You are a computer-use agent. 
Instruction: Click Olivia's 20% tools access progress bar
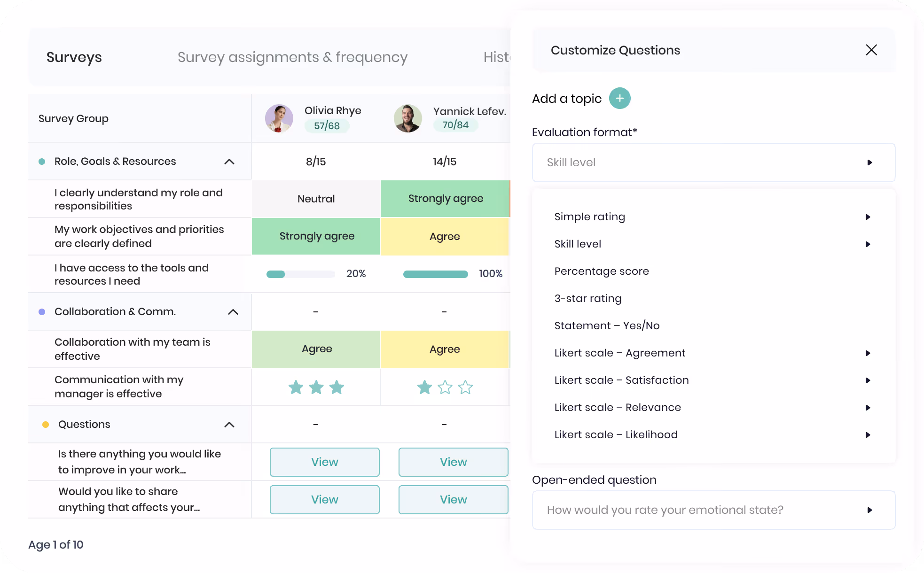[x=301, y=274]
